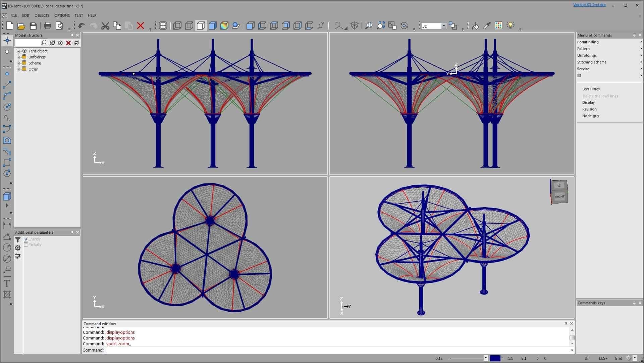This screenshot has width=644, height=363.
Task: Click the four-viewport layout icon
Action: tap(163, 26)
